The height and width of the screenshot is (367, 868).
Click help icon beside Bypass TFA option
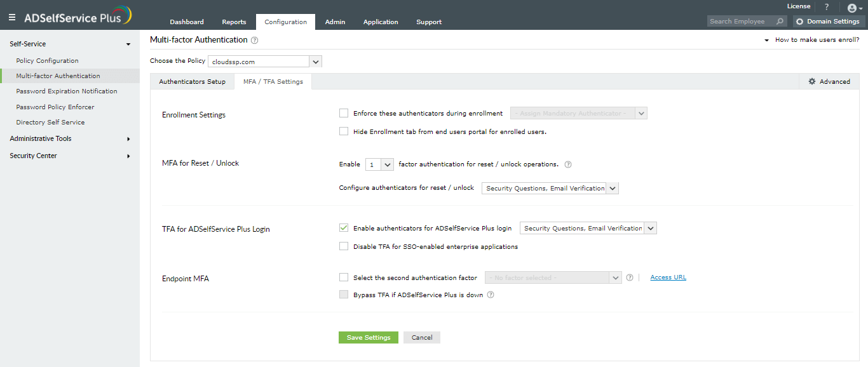[x=491, y=295]
